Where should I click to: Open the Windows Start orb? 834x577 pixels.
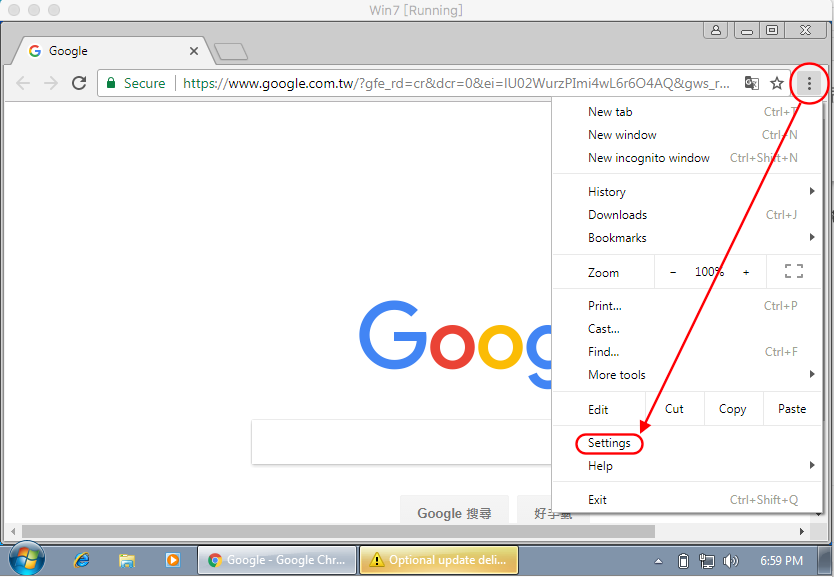27,559
